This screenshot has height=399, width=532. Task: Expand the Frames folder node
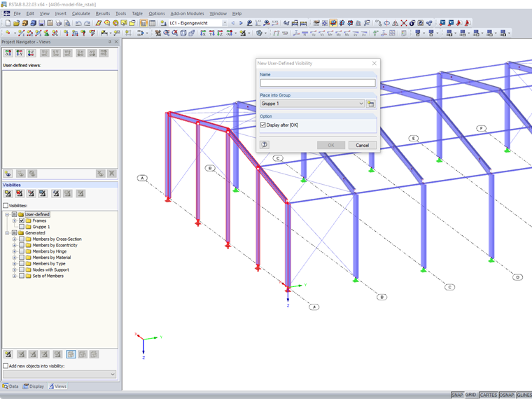[x=14, y=220]
